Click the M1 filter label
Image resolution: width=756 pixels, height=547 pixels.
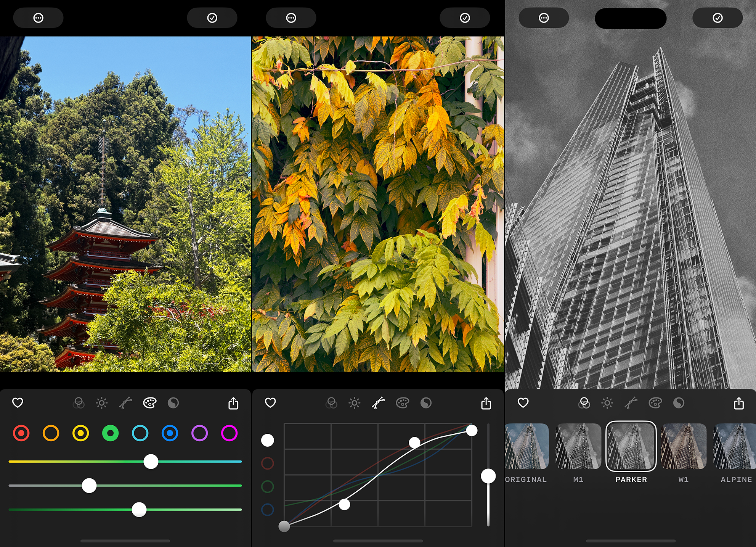[578, 479]
